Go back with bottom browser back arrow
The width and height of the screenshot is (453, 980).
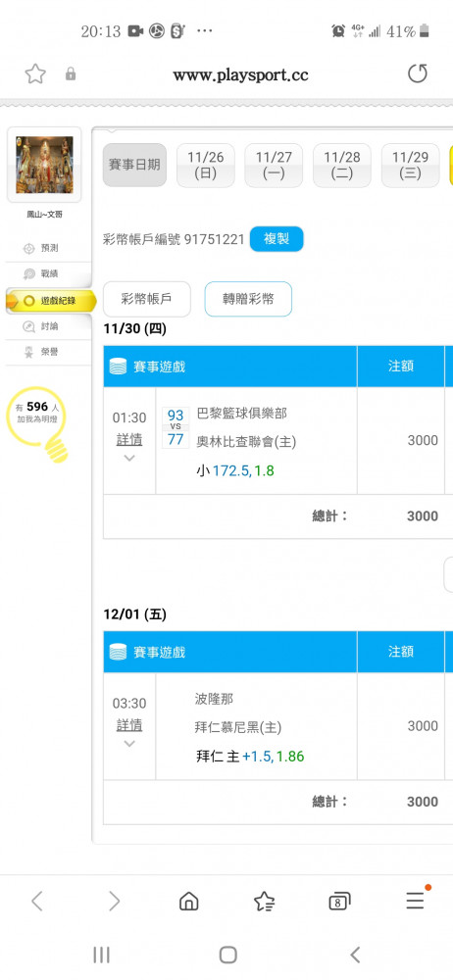[37, 901]
